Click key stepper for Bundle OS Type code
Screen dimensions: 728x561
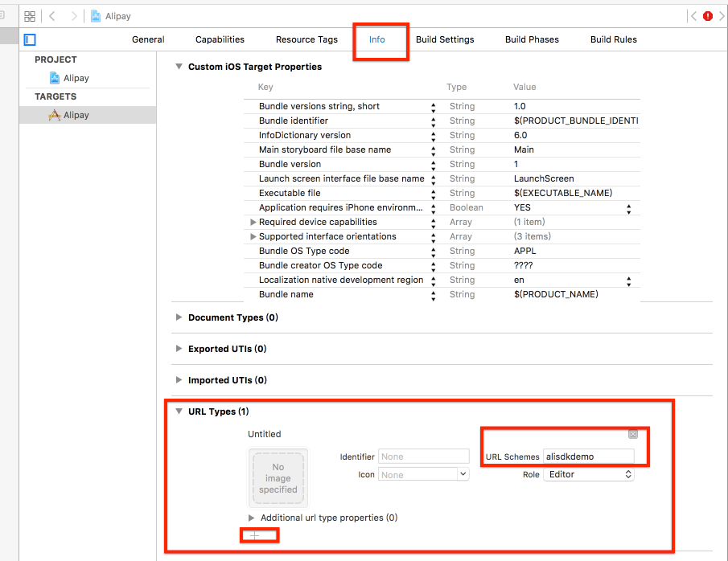(x=433, y=252)
